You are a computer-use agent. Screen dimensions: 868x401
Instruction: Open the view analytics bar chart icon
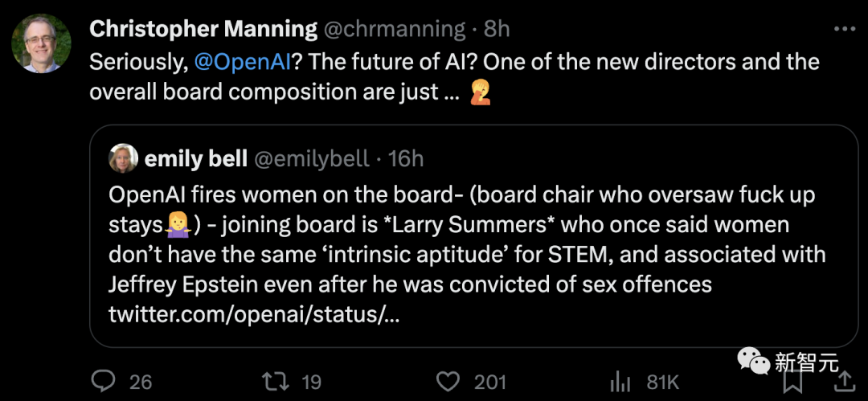point(620,381)
